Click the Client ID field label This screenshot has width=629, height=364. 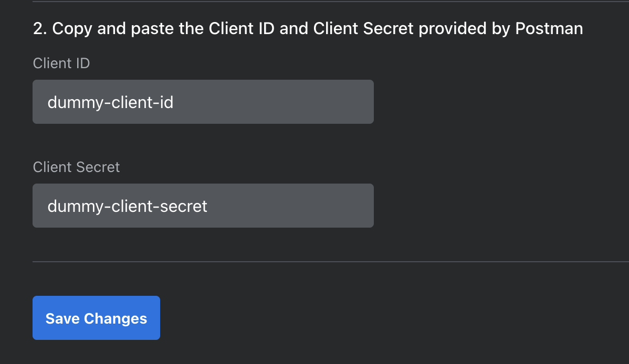tap(61, 63)
